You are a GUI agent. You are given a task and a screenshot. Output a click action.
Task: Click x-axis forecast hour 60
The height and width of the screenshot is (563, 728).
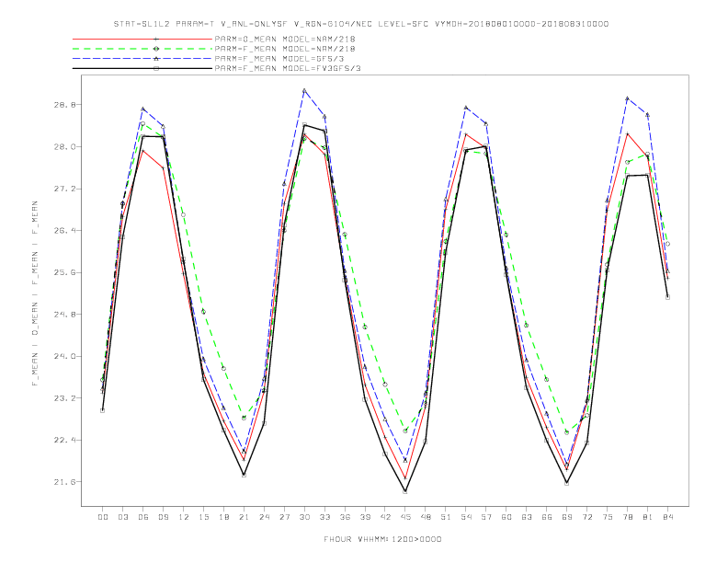click(x=506, y=517)
